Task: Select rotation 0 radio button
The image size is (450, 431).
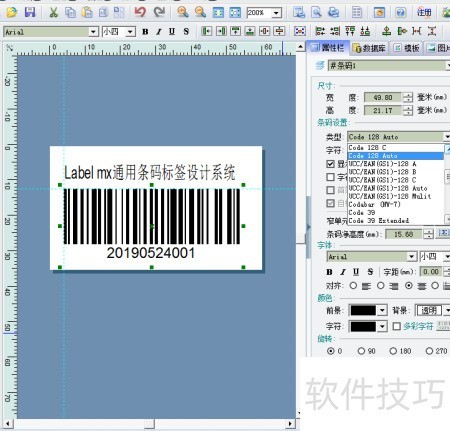Action: point(330,351)
